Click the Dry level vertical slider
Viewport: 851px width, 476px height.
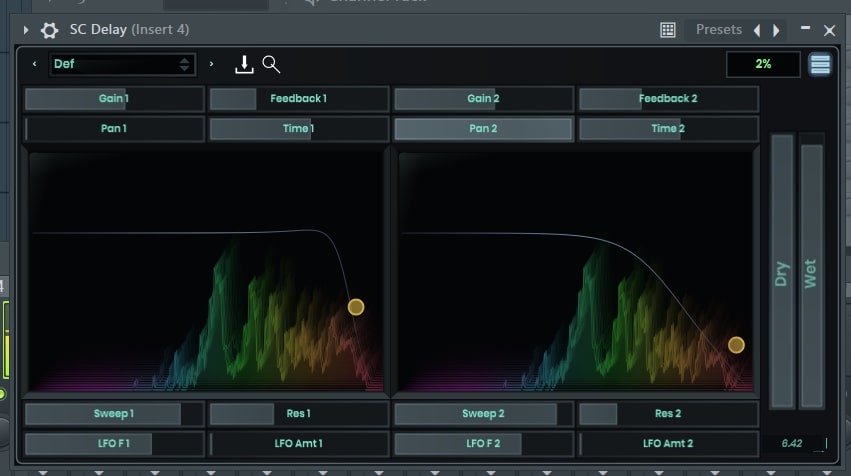(x=782, y=271)
